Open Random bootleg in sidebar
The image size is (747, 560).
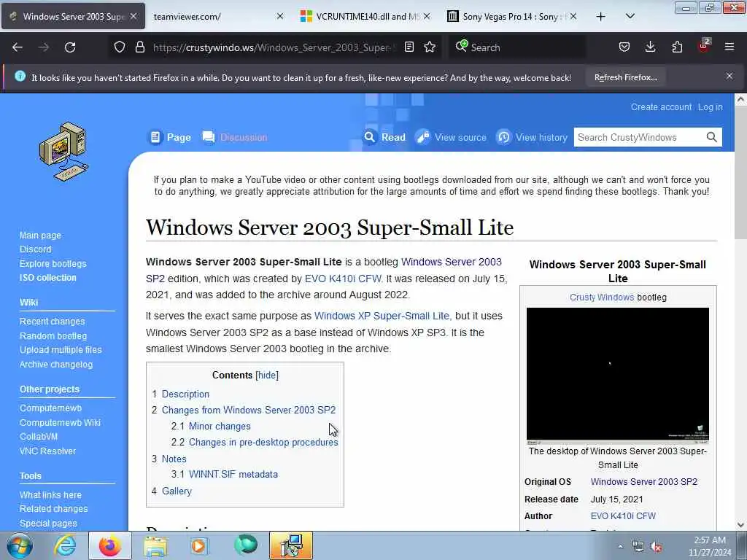tap(53, 335)
